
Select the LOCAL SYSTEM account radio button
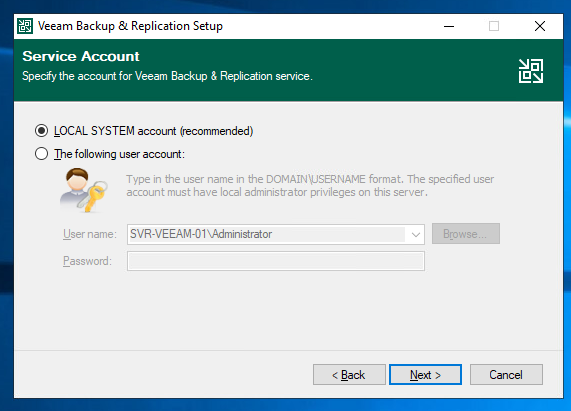tap(42, 131)
